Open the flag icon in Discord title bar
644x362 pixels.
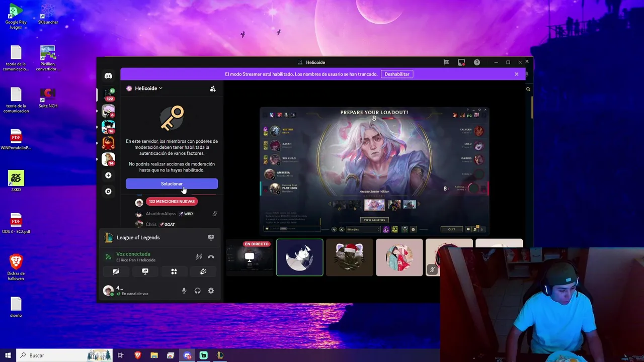tap(446, 62)
